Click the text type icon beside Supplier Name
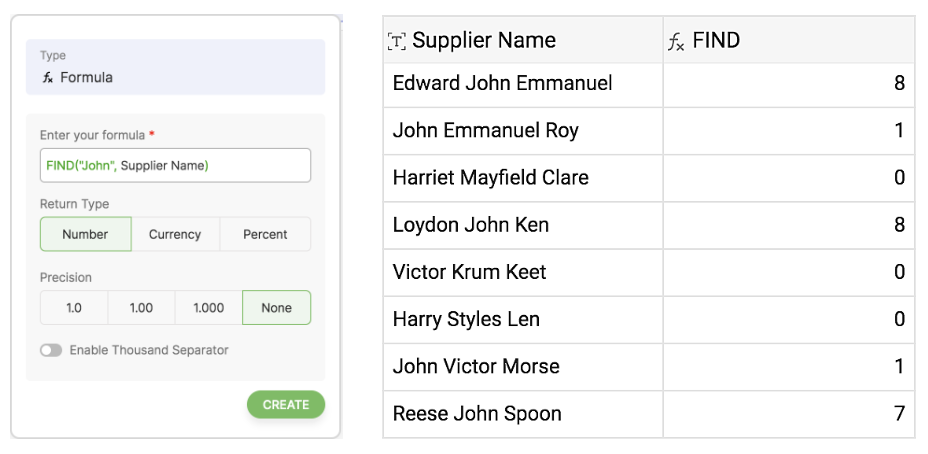This screenshot has width=928, height=454. 397,41
